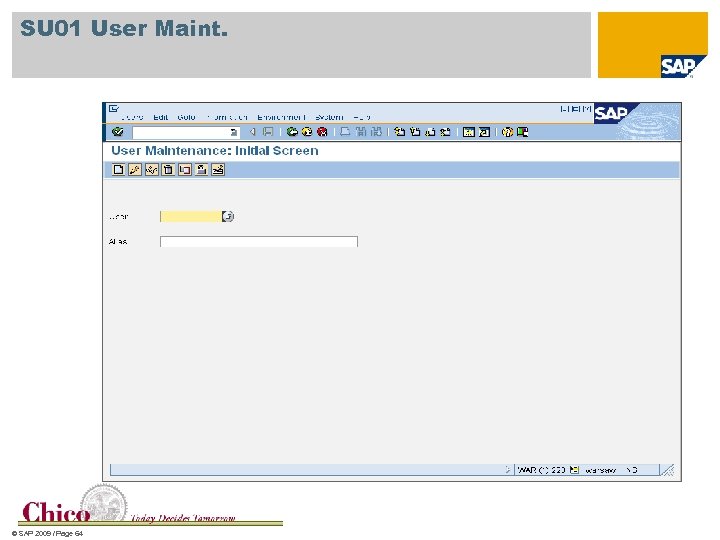This screenshot has height=540, width=720.
Task: Open the Users menu
Action: point(132,117)
